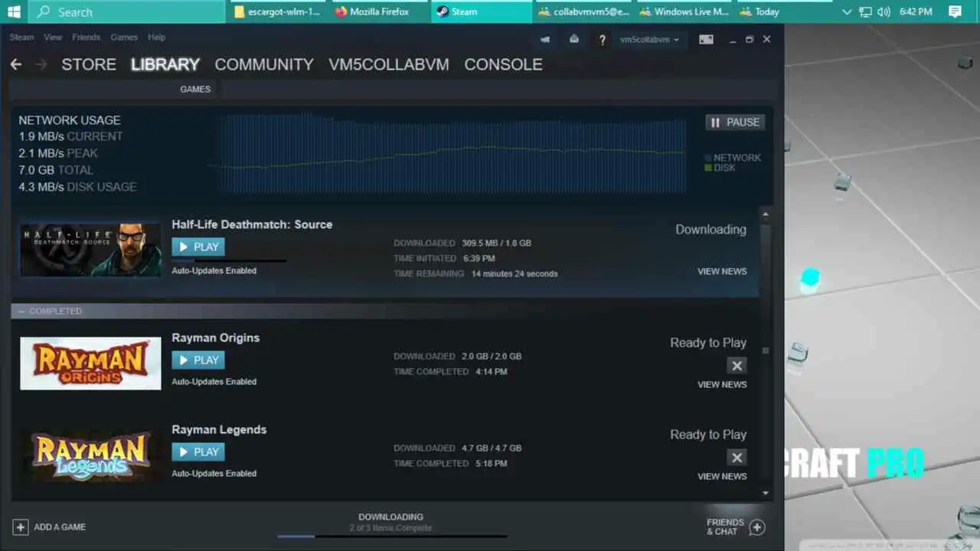
Task: Play Rayman Origins
Action: [x=198, y=360]
